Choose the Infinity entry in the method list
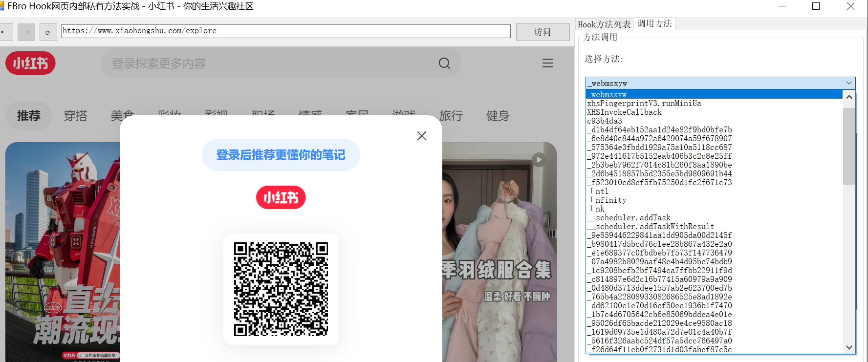The height and width of the screenshot is (362, 868). coord(715,200)
